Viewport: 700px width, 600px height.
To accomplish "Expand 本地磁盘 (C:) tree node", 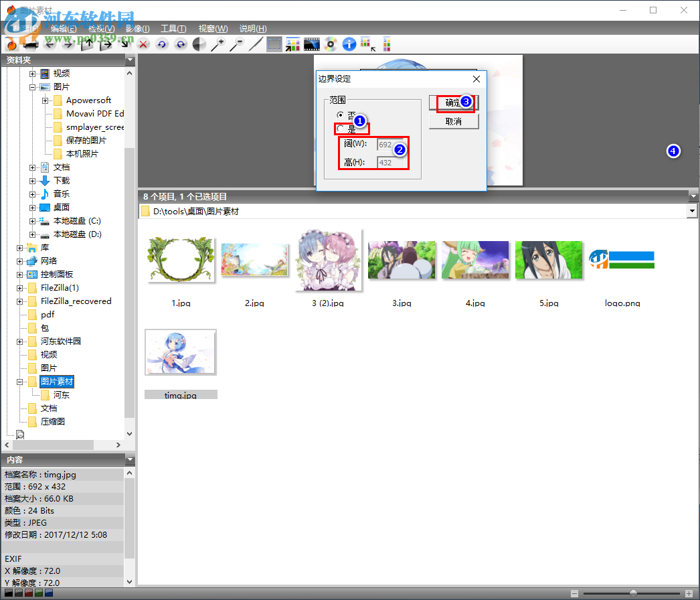I will tap(33, 221).
